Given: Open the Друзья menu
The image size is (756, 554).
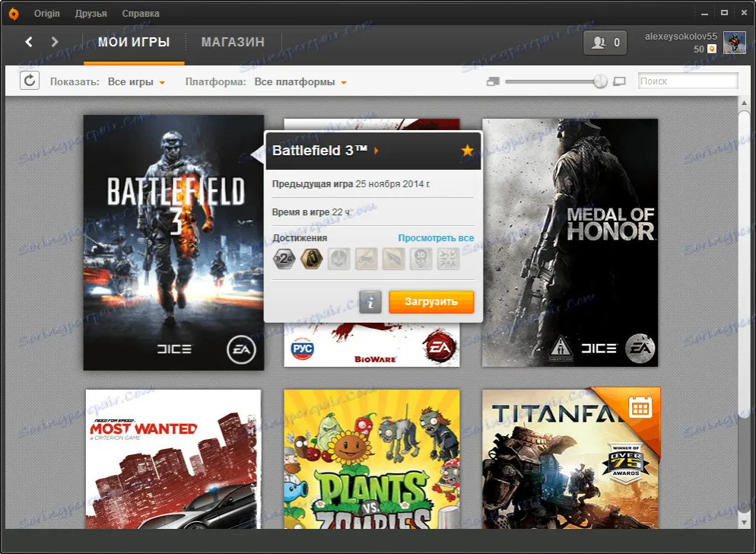Looking at the screenshot, I should 91,14.
